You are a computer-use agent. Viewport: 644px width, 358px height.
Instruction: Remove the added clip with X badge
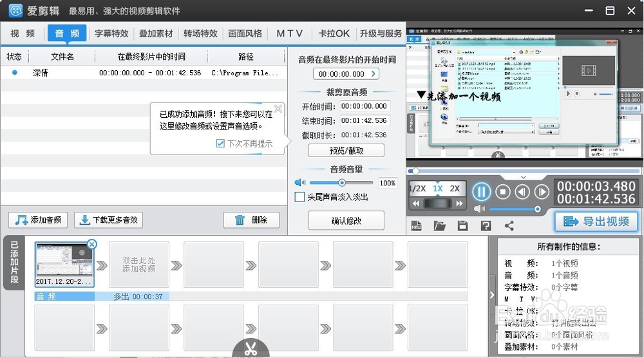coord(92,244)
